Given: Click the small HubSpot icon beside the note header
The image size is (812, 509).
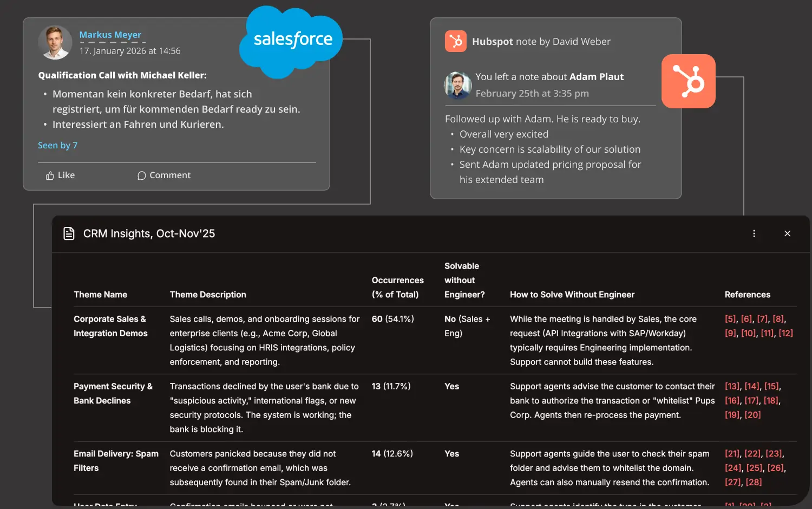Looking at the screenshot, I should [x=455, y=41].
